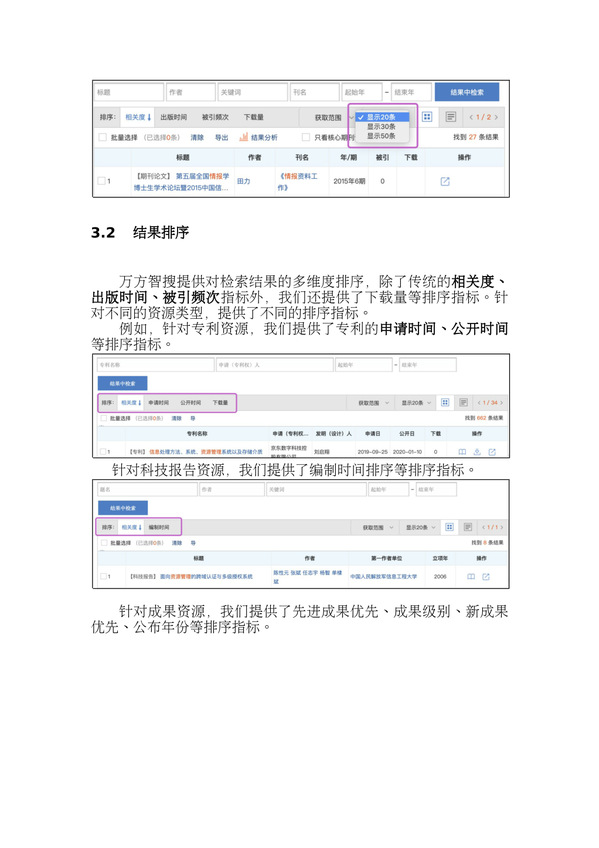599x848 pixels.
Task: Click 关键词 input field in journal screenshot
Action: [252, 92]
